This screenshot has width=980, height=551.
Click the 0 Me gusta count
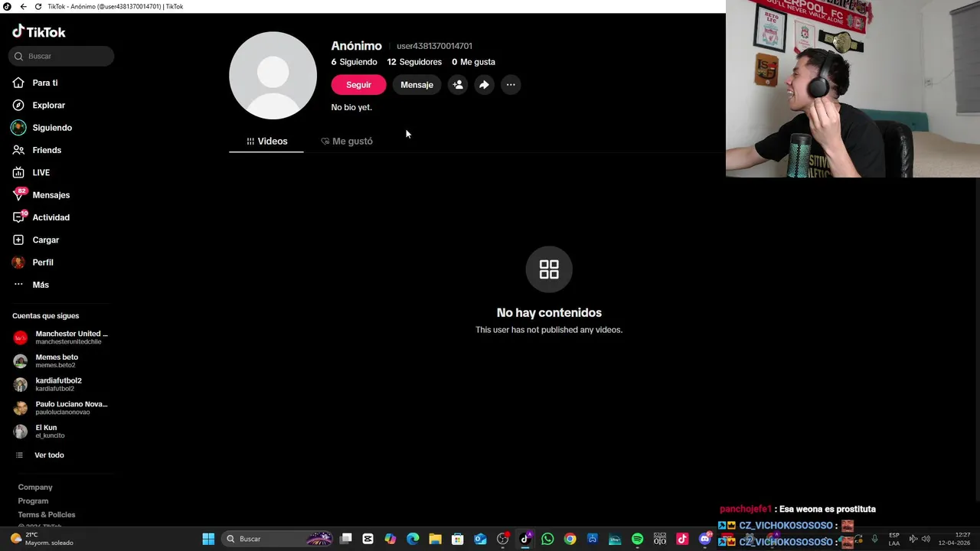coord(473,62)
